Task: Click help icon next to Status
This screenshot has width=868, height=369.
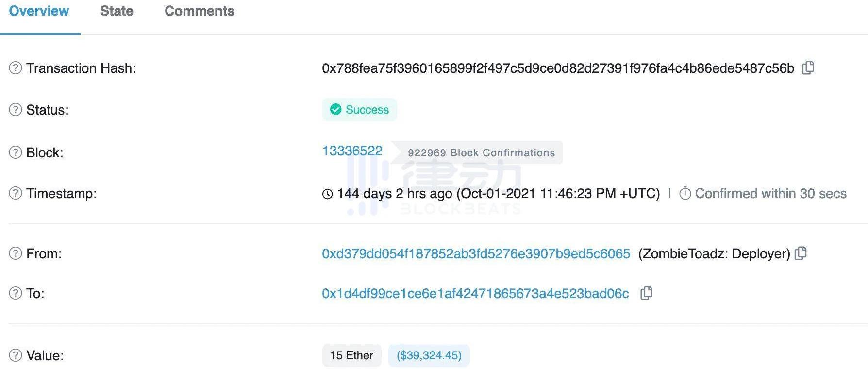Action: click(16, 110)
